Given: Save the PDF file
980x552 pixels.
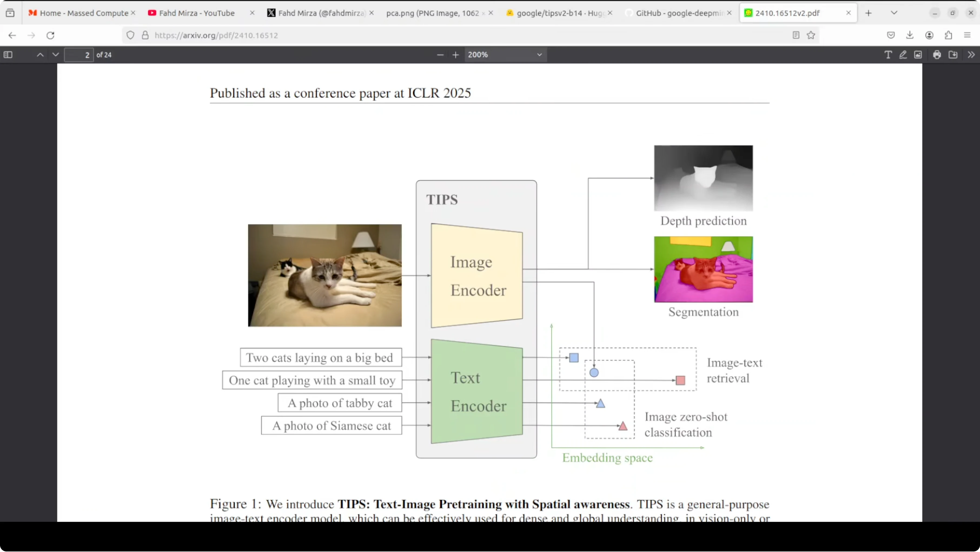Looking at the screenshot, I should pos(953,55).
